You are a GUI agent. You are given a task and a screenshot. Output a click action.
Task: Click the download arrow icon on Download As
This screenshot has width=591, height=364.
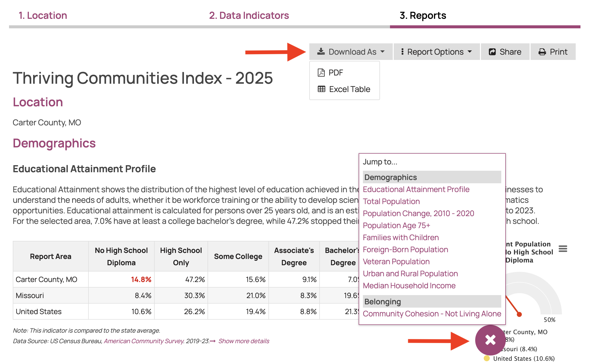(x=321, y=51)
